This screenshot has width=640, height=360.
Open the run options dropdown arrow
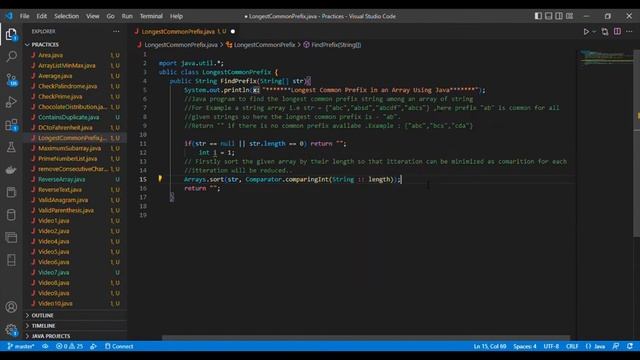pyautogui.click(x=594, y=31)
